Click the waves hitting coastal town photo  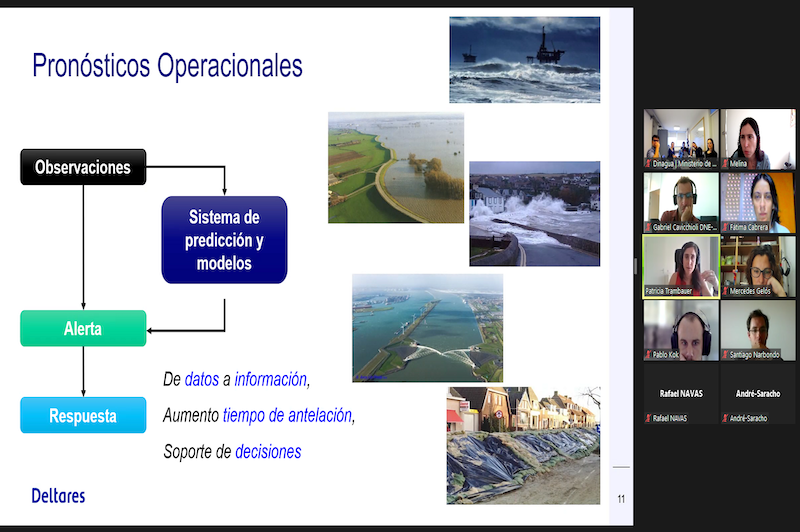click(x=535, y=214)
